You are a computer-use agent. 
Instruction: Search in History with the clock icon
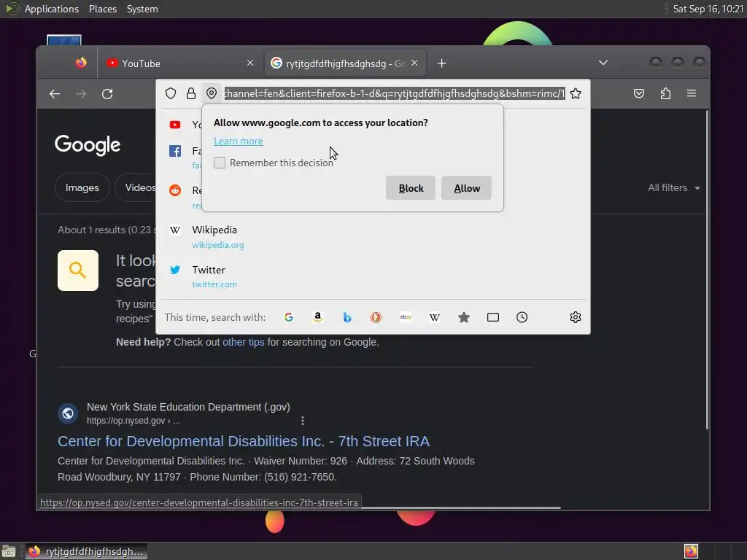coord(522,317)
